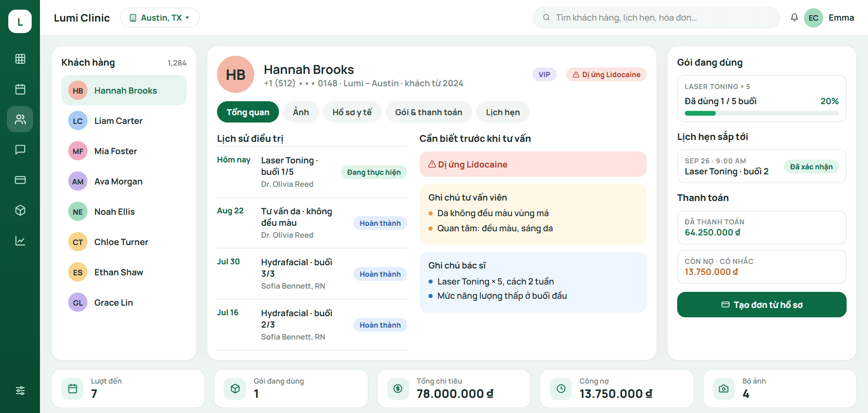Click the search magnifier icon
Image resolution: width=868 pixels, height=413 pixels.
point(547,17)
